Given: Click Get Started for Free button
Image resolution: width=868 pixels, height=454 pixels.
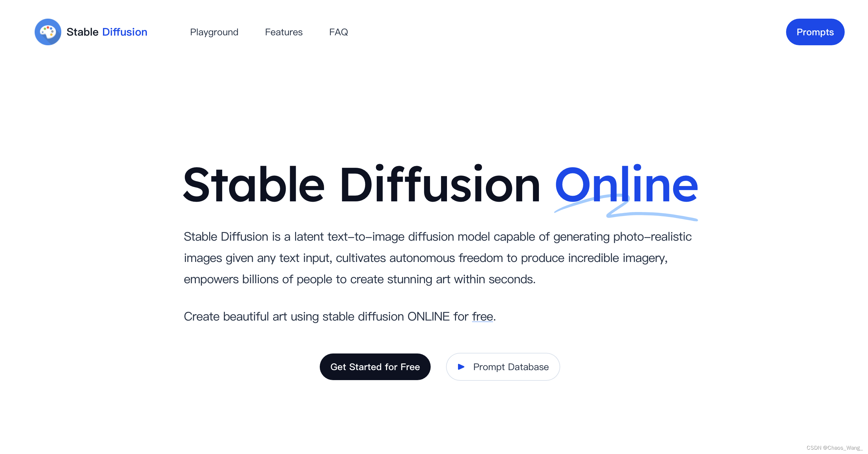Looking at the screenshot, I should pyautogui.click(x=375, y=366).
